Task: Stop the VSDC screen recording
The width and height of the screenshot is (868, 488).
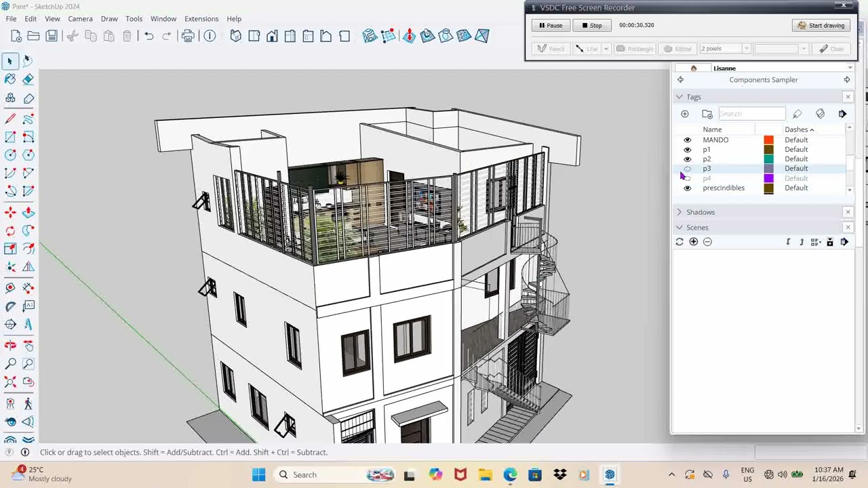Action: 591,25
